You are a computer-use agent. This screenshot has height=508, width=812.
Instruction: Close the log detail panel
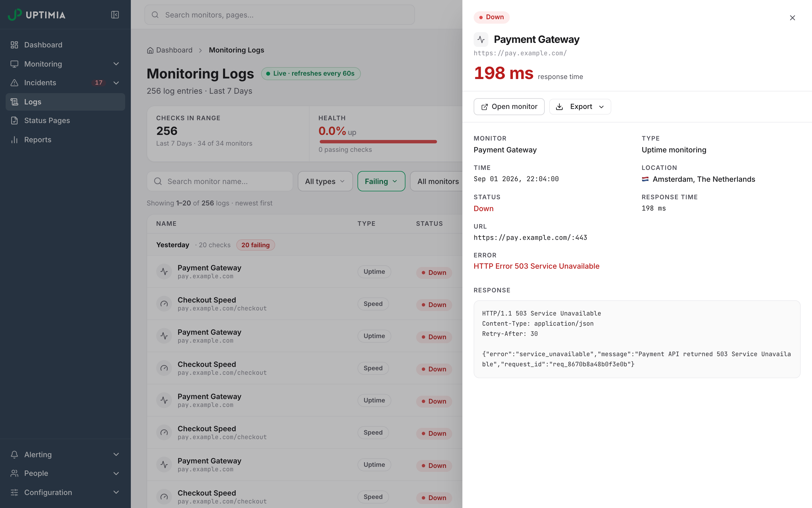point(792,18)
